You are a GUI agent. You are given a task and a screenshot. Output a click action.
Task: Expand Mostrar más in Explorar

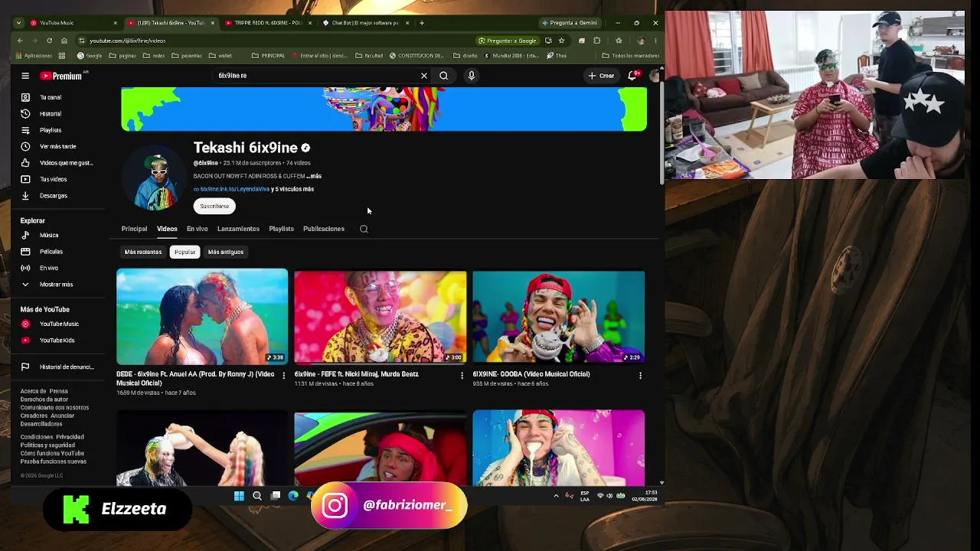(55, 285)
